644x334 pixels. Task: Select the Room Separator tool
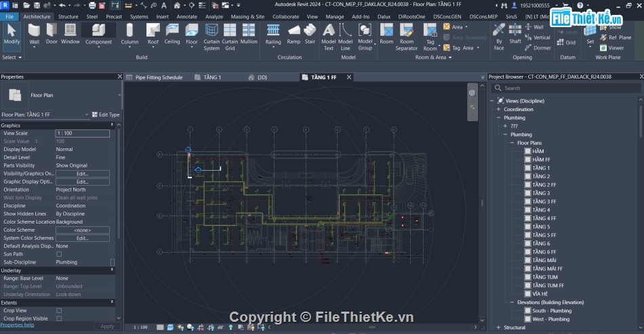(407, 37)
